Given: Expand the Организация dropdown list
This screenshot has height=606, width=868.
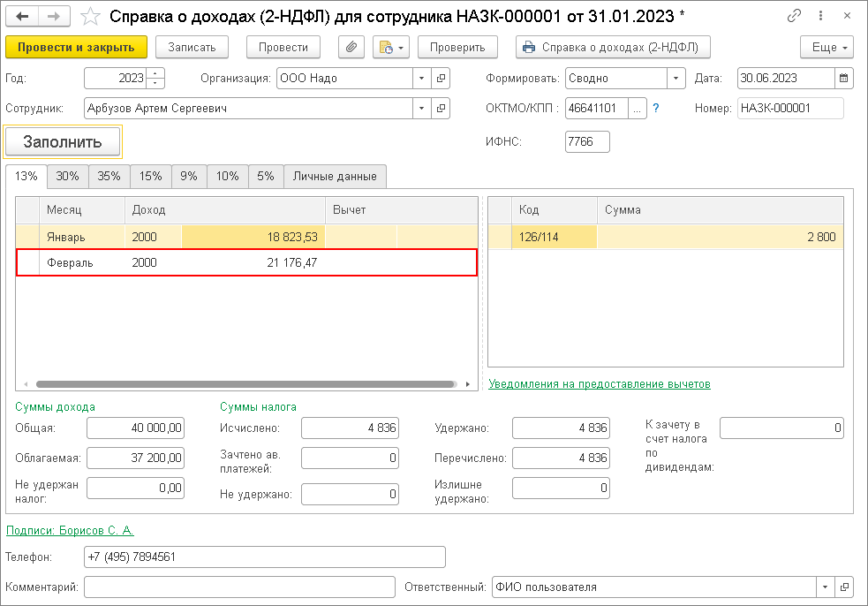Looking at the screenshot, I should pos(422,78).
